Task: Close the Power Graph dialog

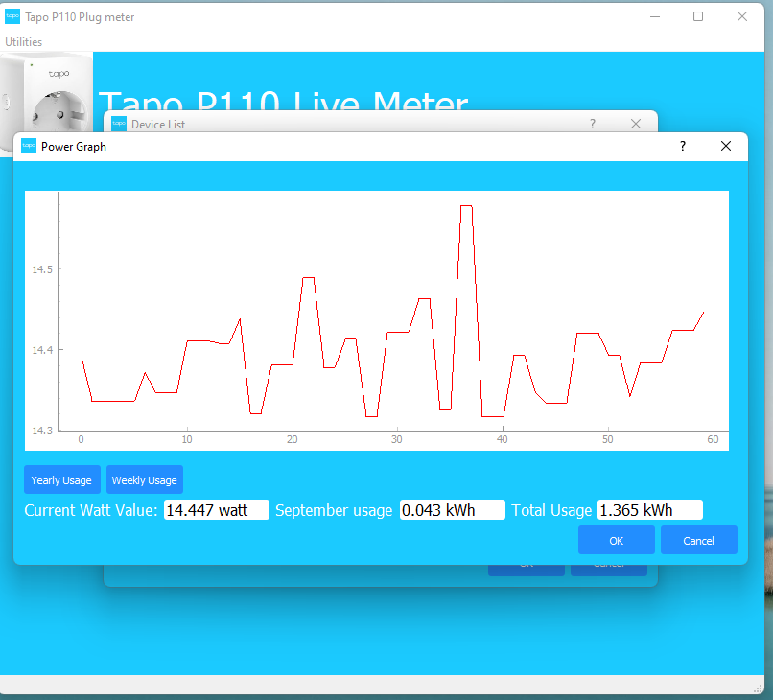Action: point(726,146)
